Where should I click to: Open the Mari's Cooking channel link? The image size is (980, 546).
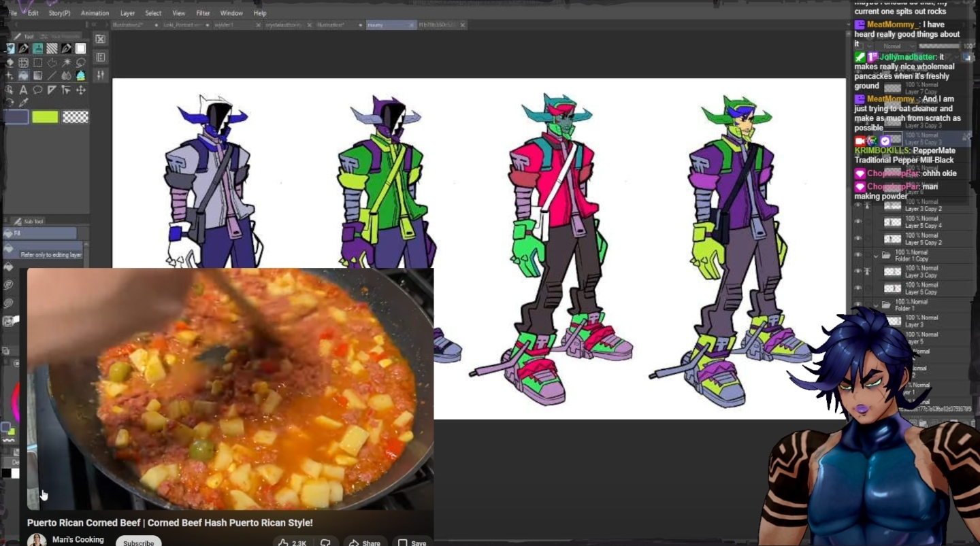click(x=78, y=539)
